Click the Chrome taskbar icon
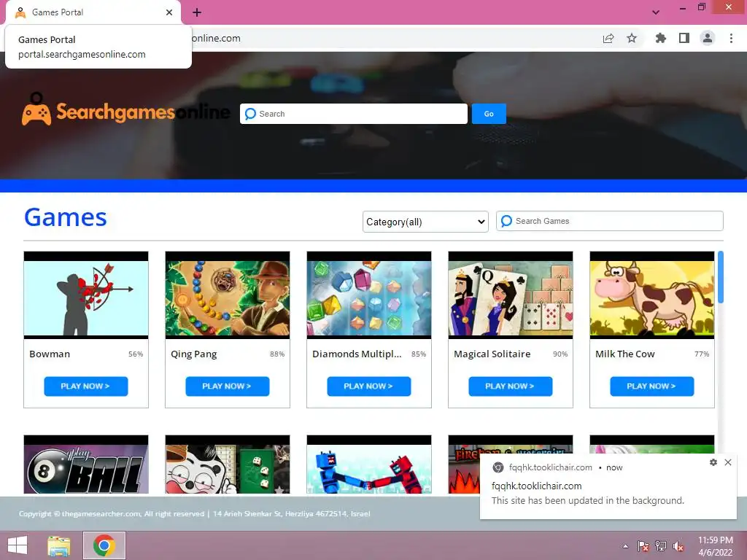The width and height of the screenshot is (747, 560). (104, 545)
